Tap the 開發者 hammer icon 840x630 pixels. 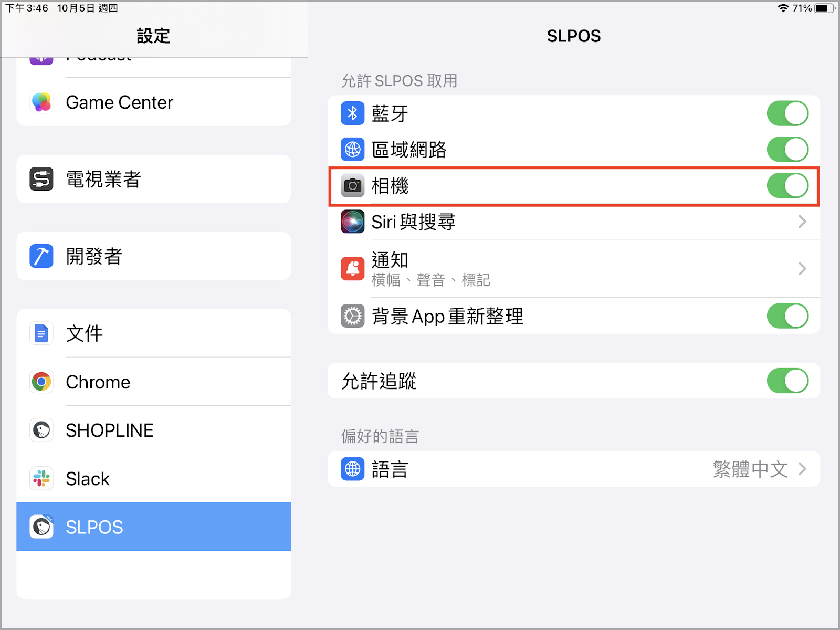41,256
